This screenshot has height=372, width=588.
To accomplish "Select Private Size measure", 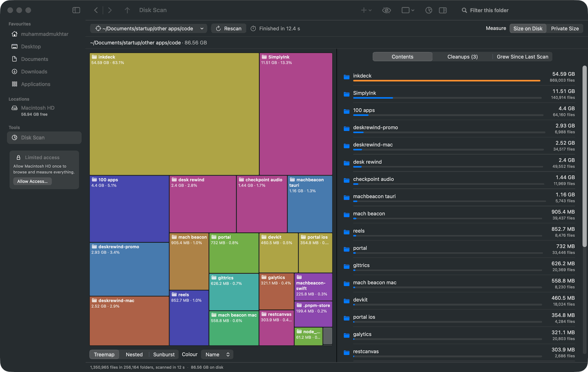I will tap(565, 29).
